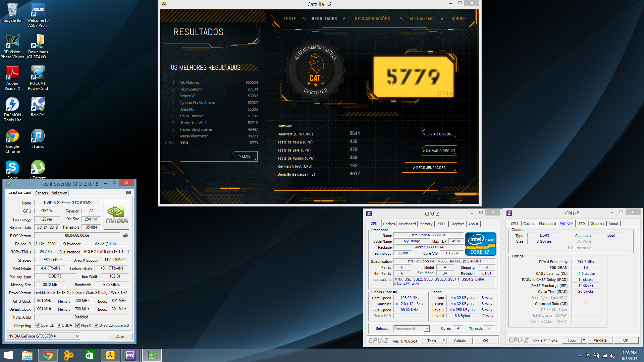Toggle DirectCompute 5.0 checkbox

point(96,325)
